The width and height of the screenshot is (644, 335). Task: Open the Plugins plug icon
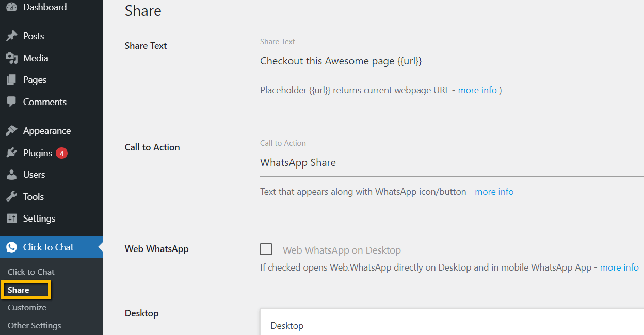coord(11,153)
